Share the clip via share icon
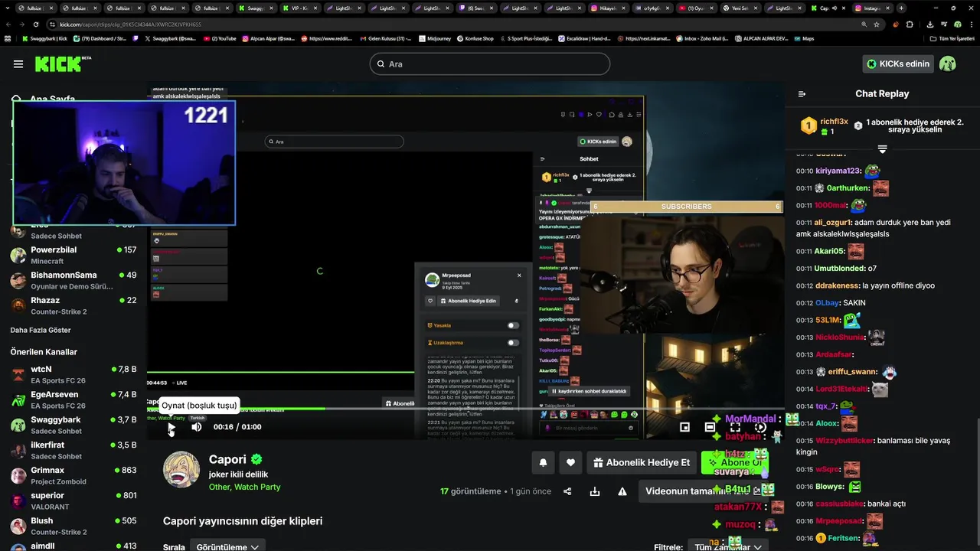Viewport: 980px width, 551px height. click(567, 491)
